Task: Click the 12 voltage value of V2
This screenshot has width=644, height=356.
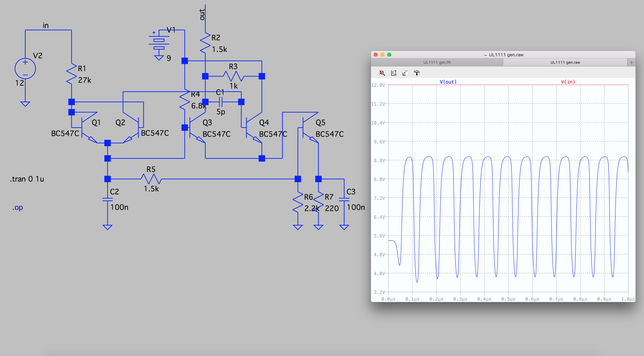Action: [20, 83]
